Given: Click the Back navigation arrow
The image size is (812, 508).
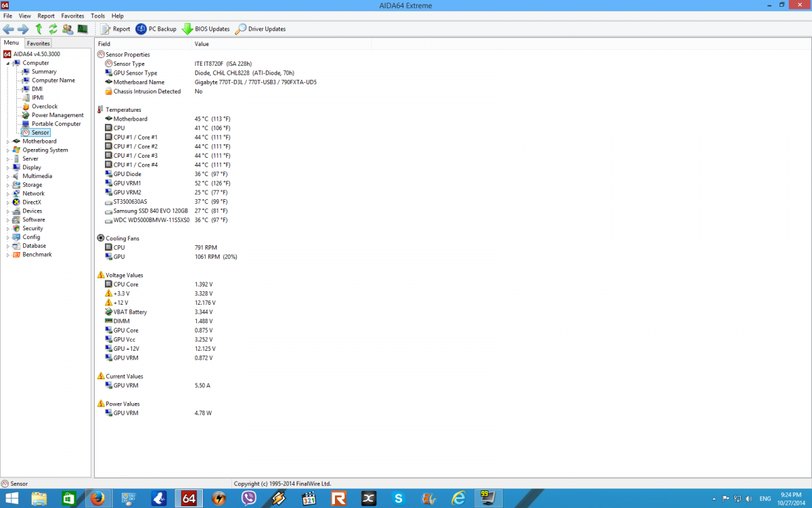Looking at the screenshot, I should click(x=8, y=29).
